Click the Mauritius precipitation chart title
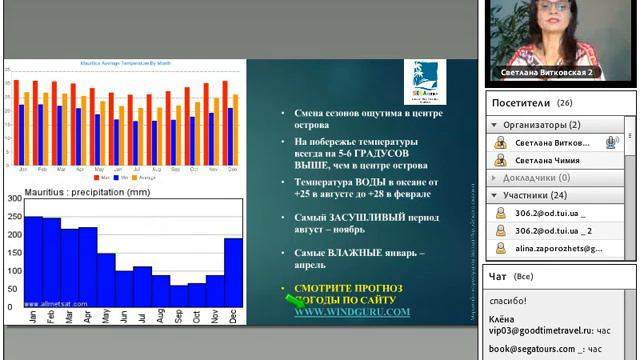Viewport: 640px width, 360px height. point(87,192)
